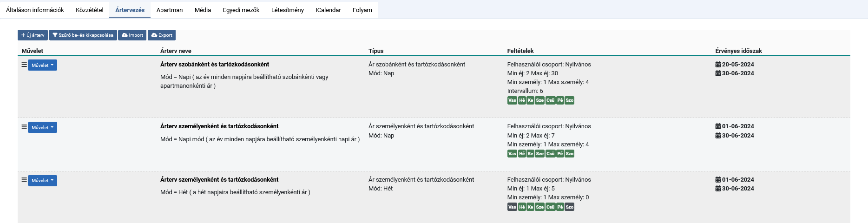
Task: Select Árterv személyenként name in Mód = Hét row
Action: 219,180
